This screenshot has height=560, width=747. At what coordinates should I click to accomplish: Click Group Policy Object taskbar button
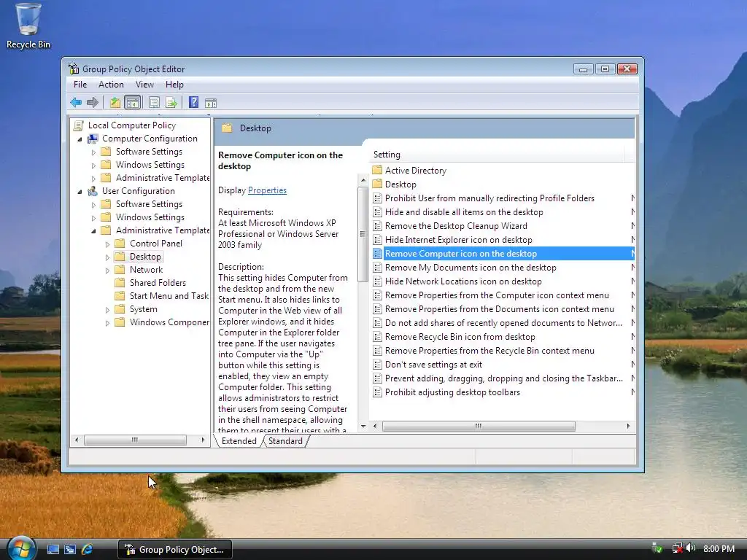[x=175, y=550]
